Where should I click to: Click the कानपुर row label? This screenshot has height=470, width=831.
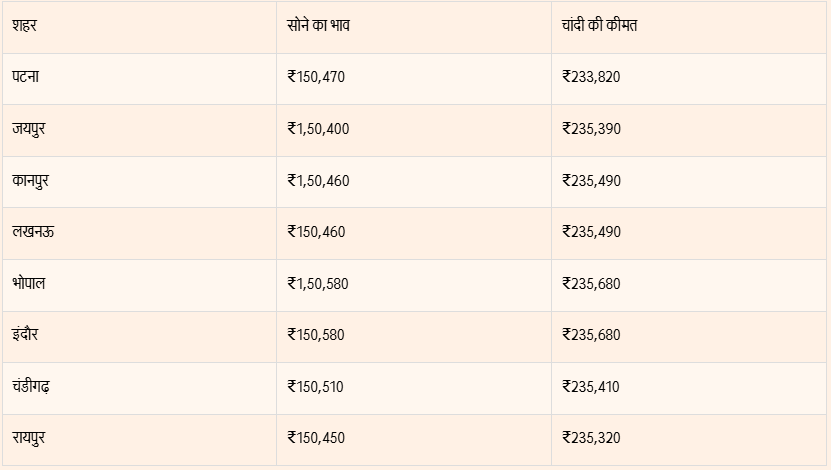click(x=31, y=181)
